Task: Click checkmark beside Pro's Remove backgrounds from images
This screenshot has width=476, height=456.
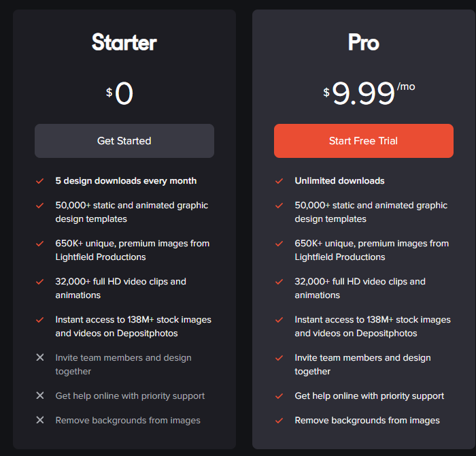Action: click(279, 421)
